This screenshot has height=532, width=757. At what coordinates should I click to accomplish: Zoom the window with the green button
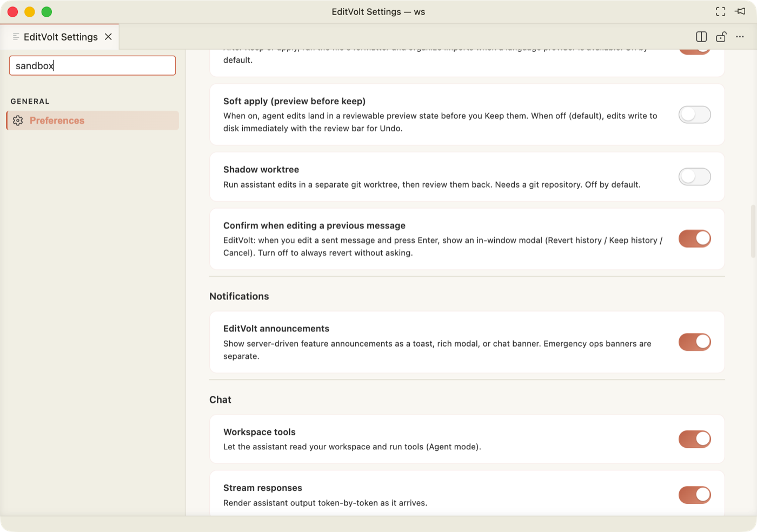tap(47, 12)
